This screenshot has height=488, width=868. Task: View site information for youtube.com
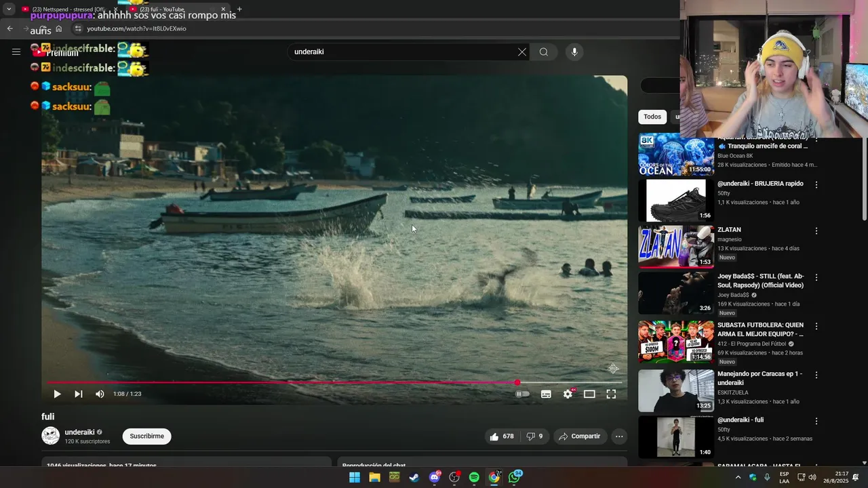click(x=78, y=28)
